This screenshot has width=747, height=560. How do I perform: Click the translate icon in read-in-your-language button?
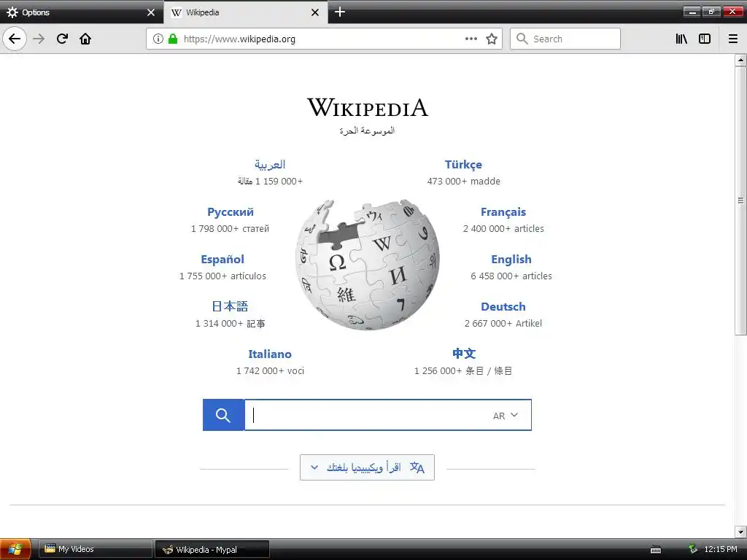pyautogui.click(x=417, y=467)
